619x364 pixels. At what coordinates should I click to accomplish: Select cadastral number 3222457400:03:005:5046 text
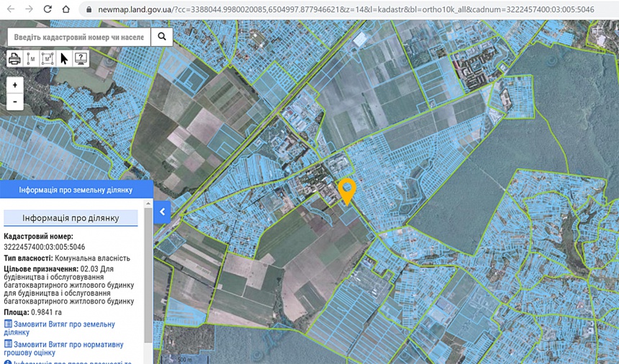pos(44,247)
